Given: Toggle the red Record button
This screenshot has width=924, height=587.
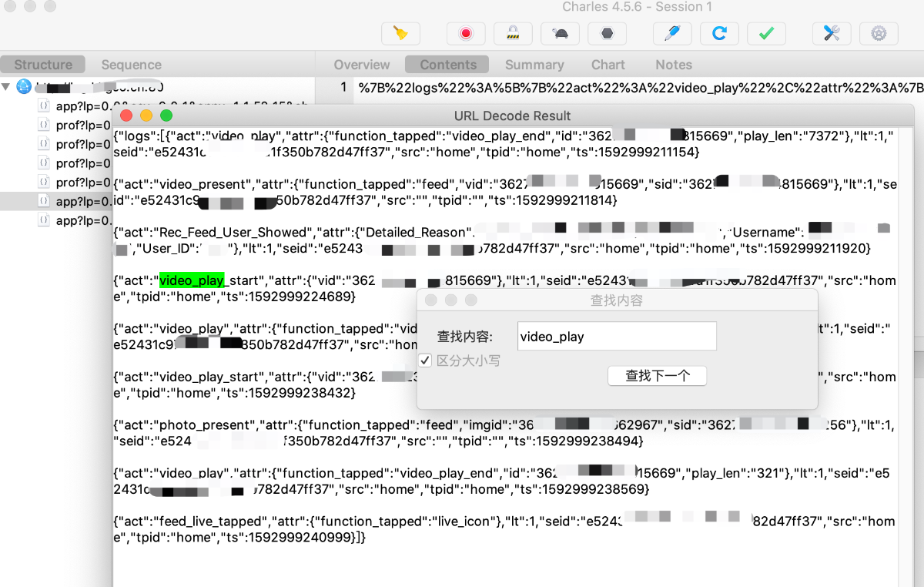Looking at the screenshot, I should 466,34.
